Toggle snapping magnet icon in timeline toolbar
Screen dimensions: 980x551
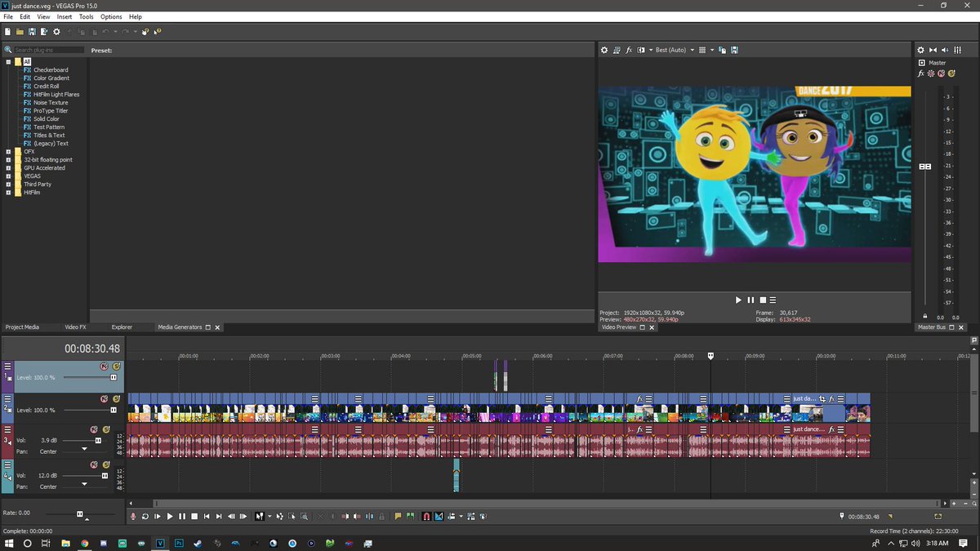pos(426,516)
